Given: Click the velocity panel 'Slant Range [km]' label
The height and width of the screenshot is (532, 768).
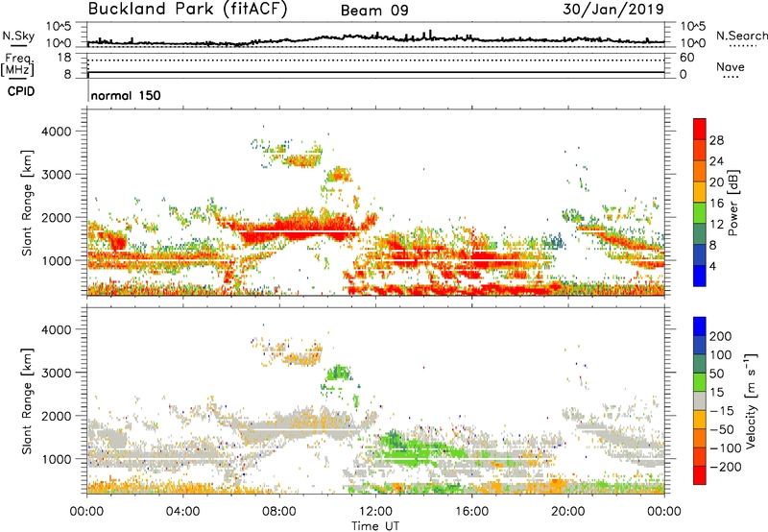Looking at the screenshot, I should (x=28, y=401).
